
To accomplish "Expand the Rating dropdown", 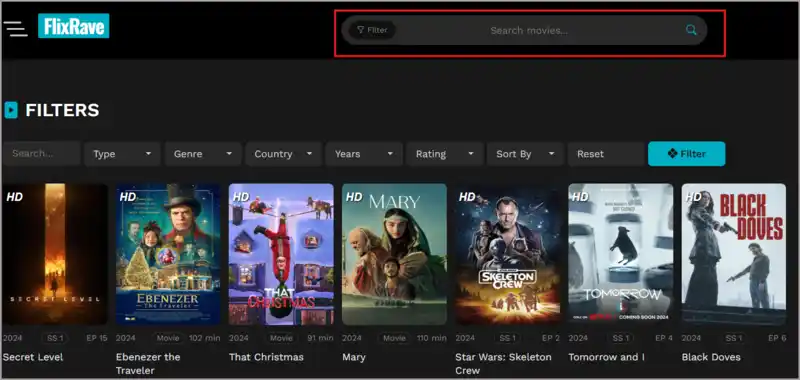I will pos(444,154).
